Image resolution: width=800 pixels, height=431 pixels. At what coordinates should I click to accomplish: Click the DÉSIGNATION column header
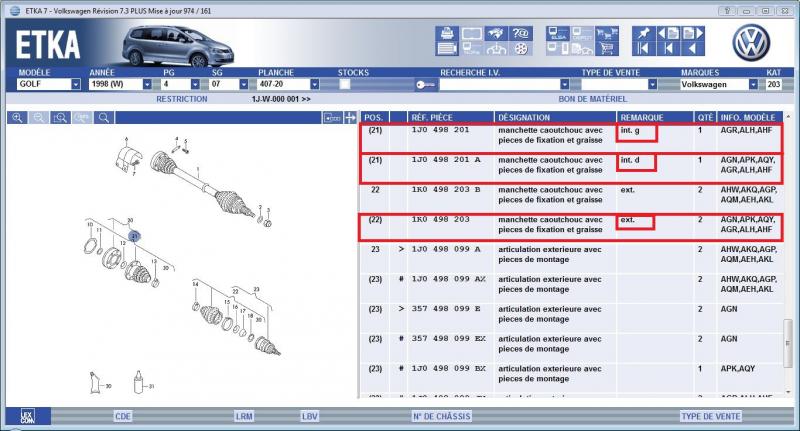pyautogui.click(x=555, y=117)
